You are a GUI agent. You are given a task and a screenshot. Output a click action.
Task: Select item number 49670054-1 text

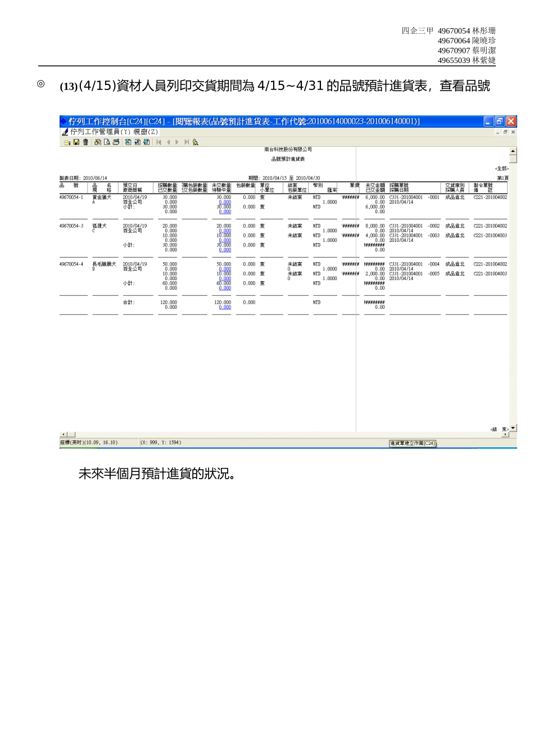tap(71, 197)
